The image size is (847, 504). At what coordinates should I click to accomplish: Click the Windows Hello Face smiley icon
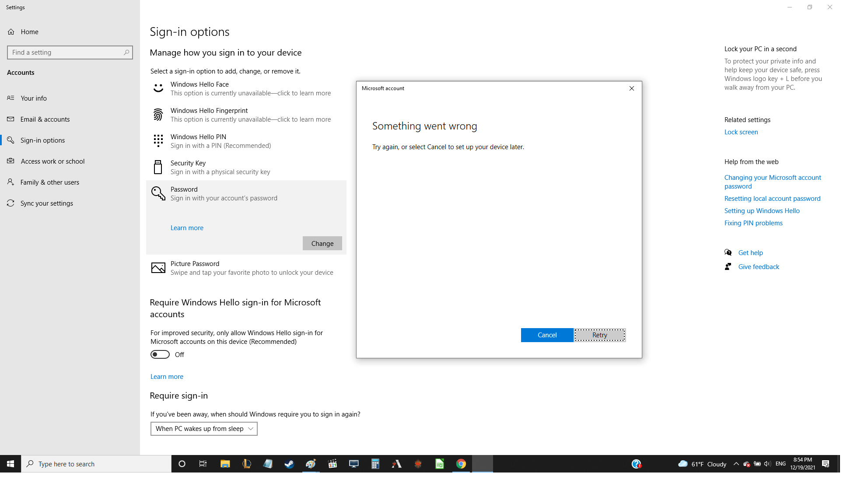coord(158,88)
